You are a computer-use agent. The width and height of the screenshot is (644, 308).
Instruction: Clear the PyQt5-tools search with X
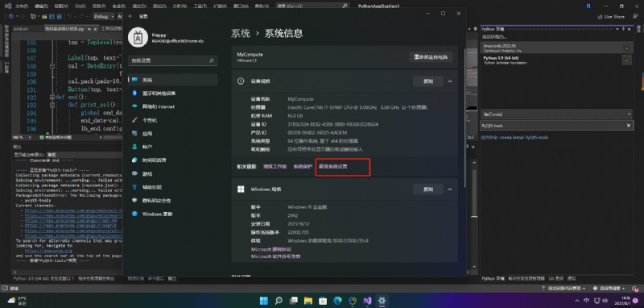click(x=628, y=126)
